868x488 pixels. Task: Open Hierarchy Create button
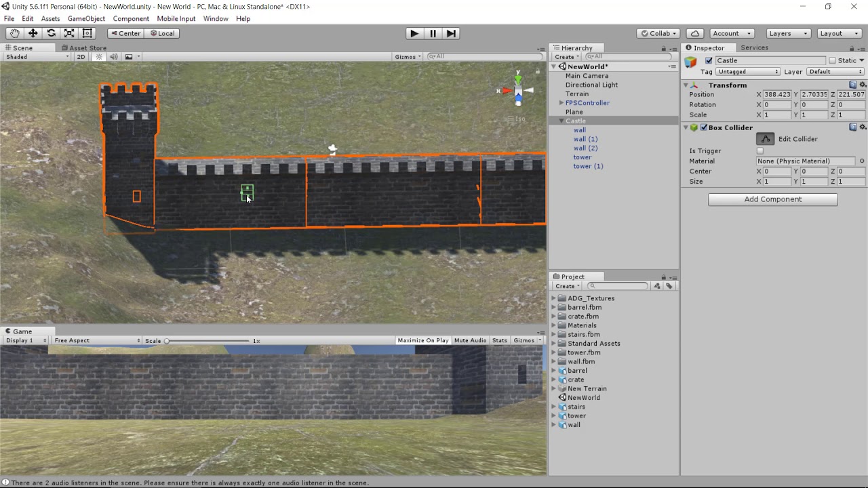pos(567,57)
